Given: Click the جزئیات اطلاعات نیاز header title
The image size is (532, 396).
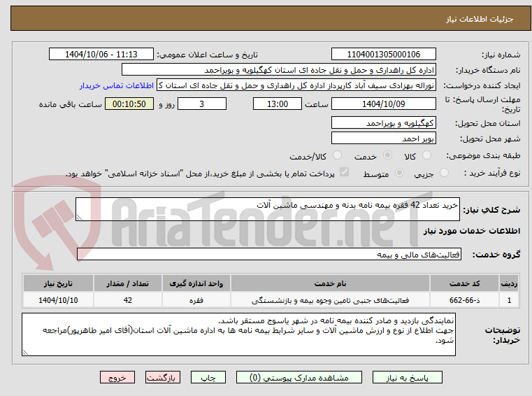Looking at the screenshot, I should coord(480,19).
